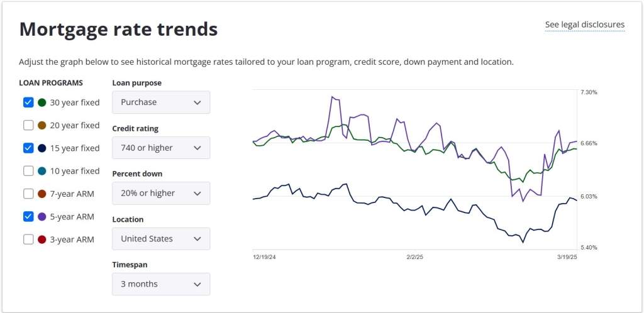Image resolution: width=644 pixels, height=313 pixels.
Task: Open the Percent down dropdown
Action: 161,193
